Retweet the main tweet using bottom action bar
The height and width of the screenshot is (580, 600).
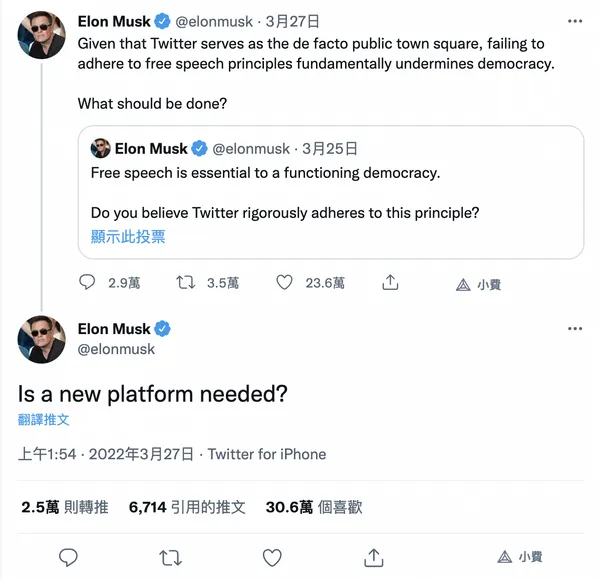pyautogui.click(x=170, y=558)
